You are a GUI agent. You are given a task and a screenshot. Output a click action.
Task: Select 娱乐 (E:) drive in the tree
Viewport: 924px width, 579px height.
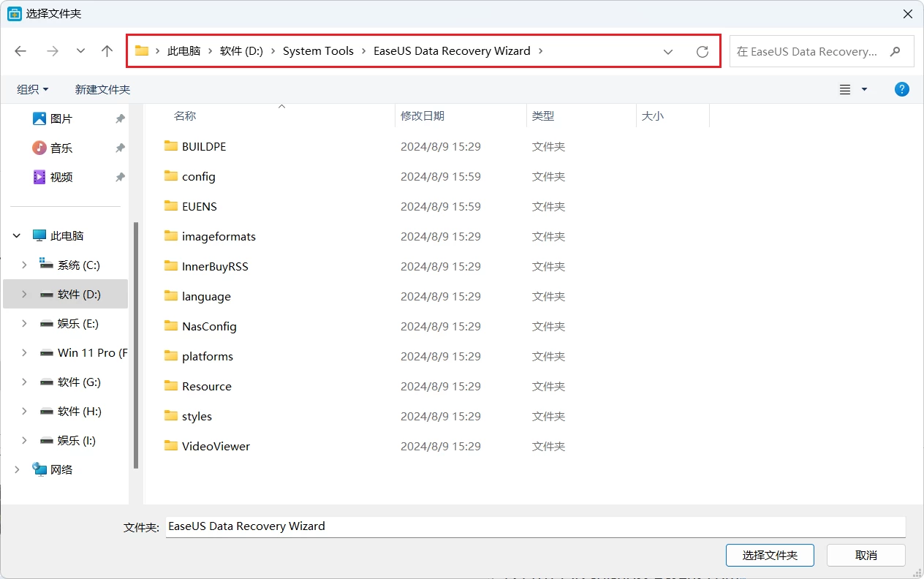point(78,323)
